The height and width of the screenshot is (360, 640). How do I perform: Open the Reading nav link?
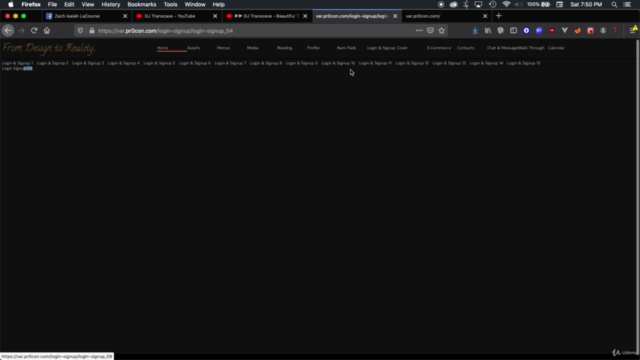tap(284, 48)
